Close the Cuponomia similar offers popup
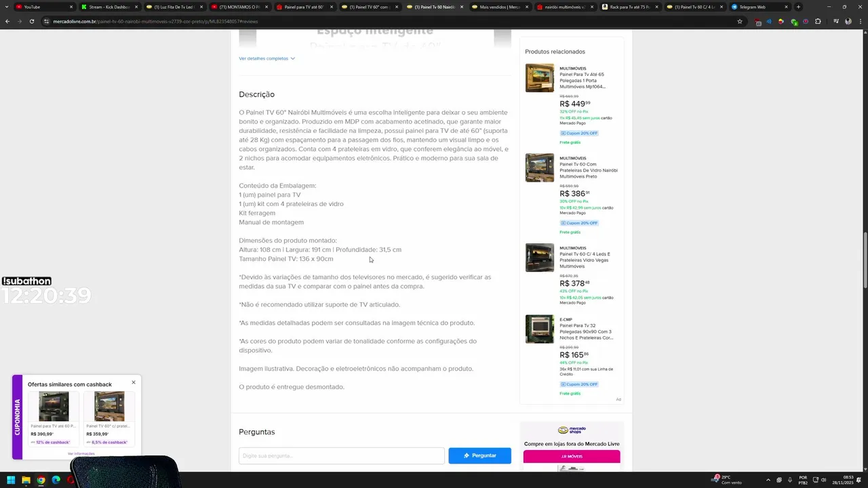The image size is (868, 488). pyautogui.click(x=134, y=382)
